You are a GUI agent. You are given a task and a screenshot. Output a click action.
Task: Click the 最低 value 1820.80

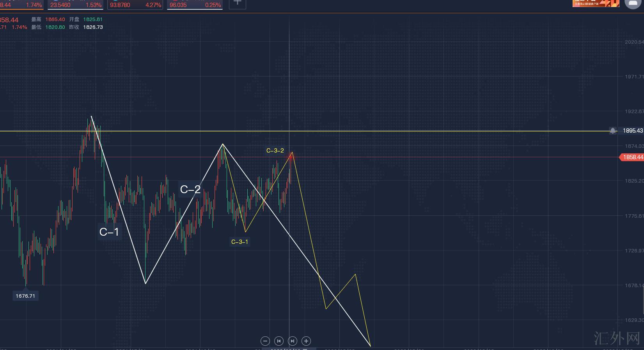click(x=55, y=27)
